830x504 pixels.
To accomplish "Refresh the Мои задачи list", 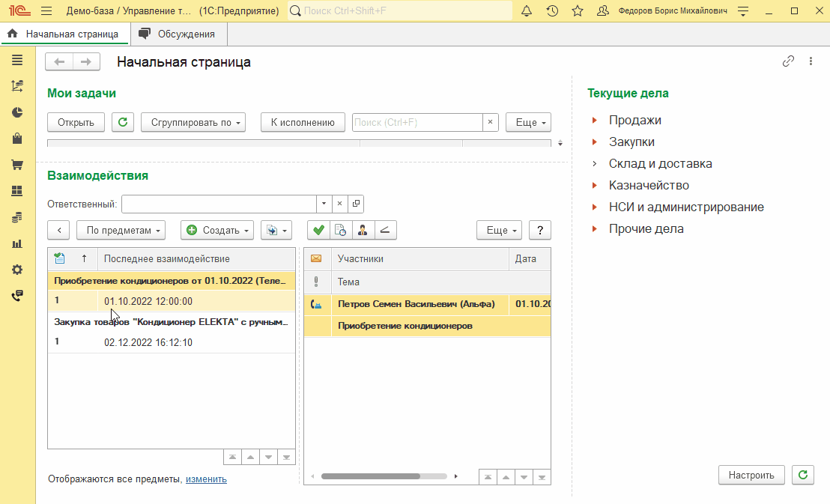I will pos(123,122).
